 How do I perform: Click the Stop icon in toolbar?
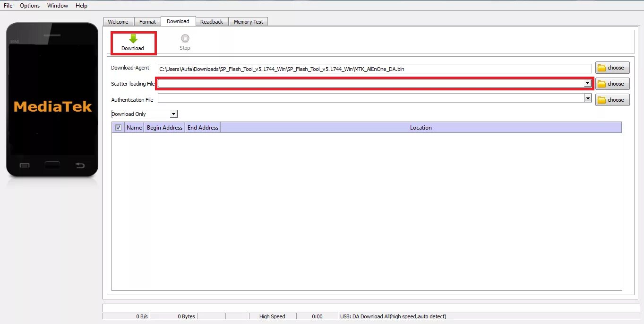pos(185,39)
